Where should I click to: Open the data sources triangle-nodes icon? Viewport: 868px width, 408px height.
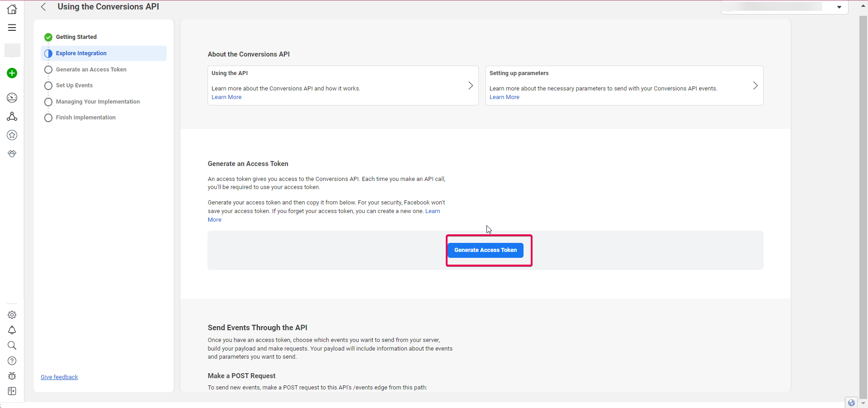(12, 117)
